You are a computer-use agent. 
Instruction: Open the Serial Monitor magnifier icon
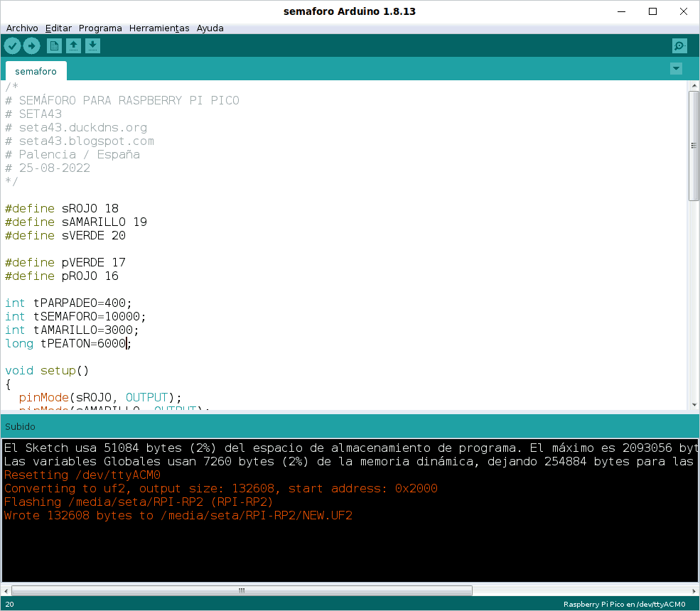(x=679, y=45)
